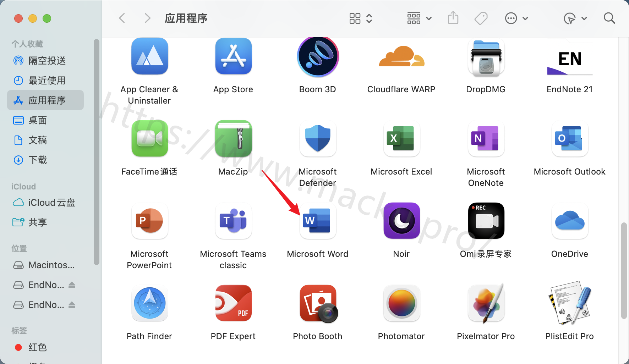The height and width of the screenshot is (364, 629).
Task: Open FaceTime通话 app icon
Action: pyautogui.click(x=149, y=138)
